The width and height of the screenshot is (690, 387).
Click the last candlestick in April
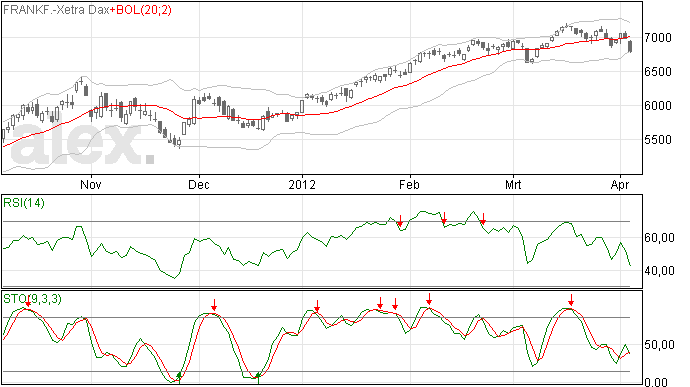click(x=631, y=46)
